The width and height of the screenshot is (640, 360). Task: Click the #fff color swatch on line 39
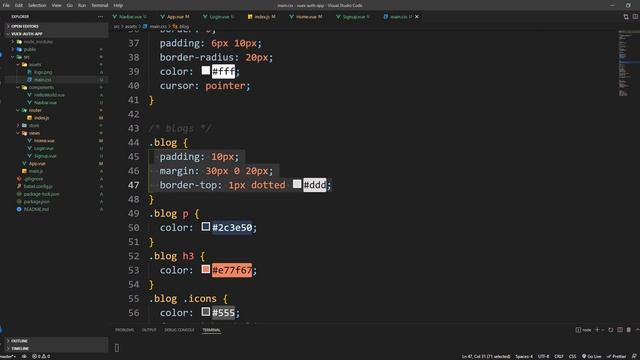coord(206,71)
